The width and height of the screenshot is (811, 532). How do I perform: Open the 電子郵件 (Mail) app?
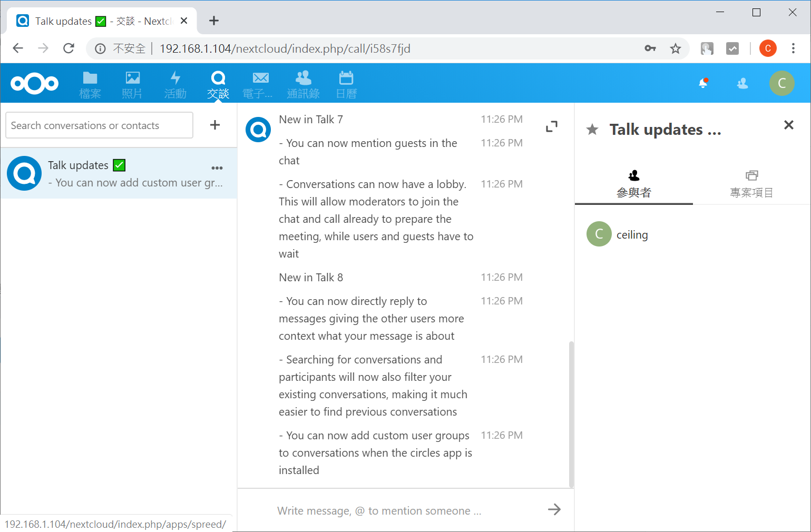[x=260, y=83]
